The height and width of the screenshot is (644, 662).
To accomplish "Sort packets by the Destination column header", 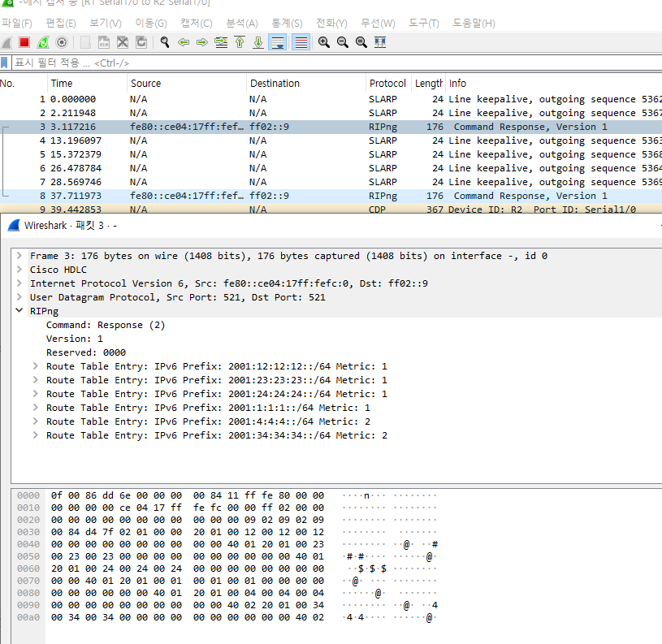I will (x=305, y=84).
